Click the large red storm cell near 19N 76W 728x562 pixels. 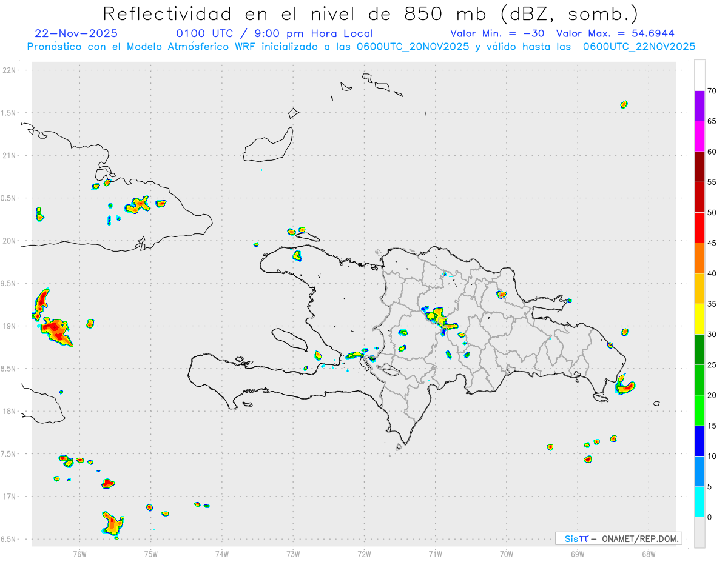(x=56, y=331)
